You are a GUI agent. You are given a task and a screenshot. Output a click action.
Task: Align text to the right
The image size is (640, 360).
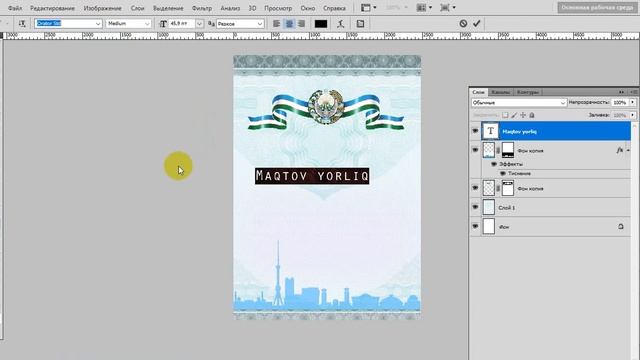(x=302, y=24)
